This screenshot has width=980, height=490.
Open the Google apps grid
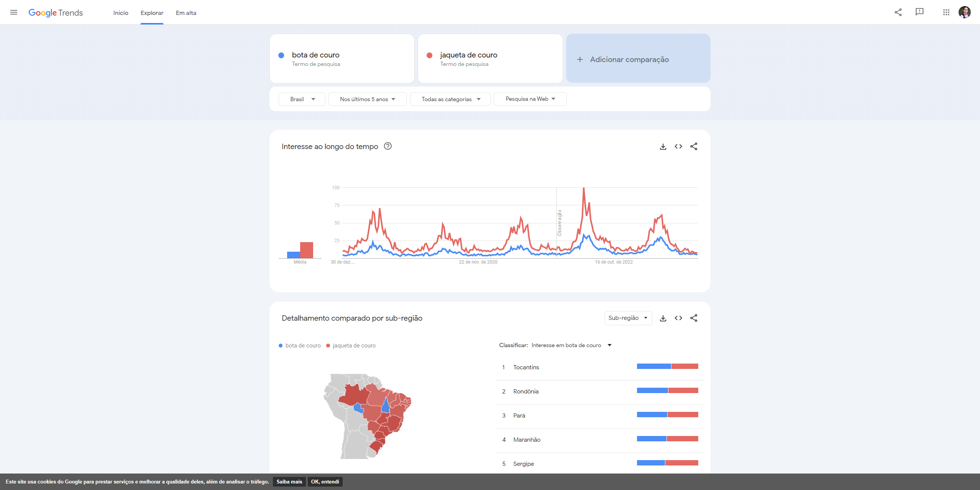click(x=946, y=12)
